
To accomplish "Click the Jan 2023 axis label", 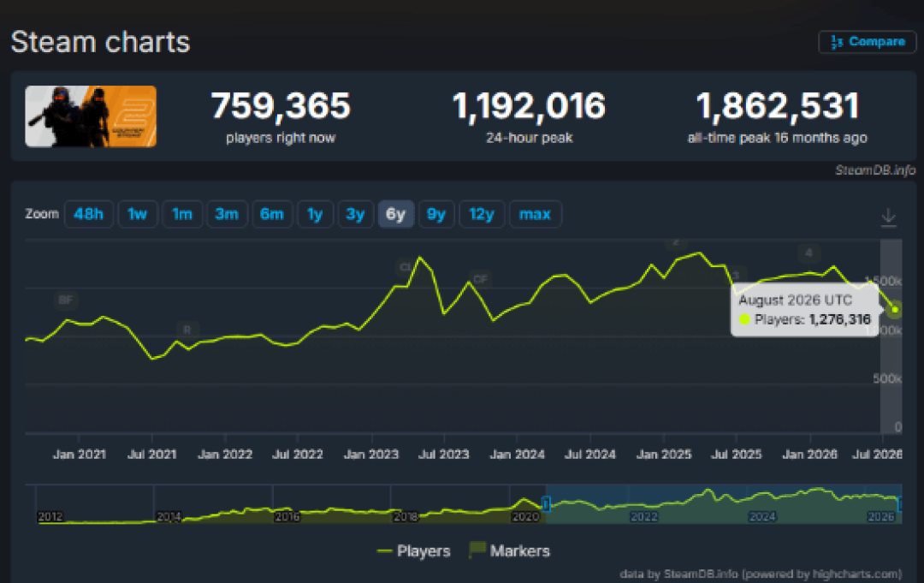I will pyautogui.click(x=371, y=455).
